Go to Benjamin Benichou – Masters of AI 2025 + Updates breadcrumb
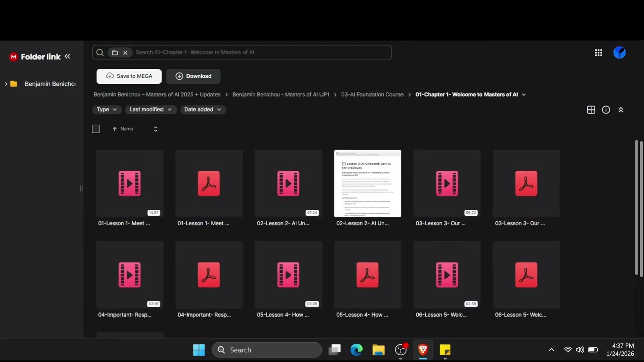The image size is (644, 362). point(157,95)
